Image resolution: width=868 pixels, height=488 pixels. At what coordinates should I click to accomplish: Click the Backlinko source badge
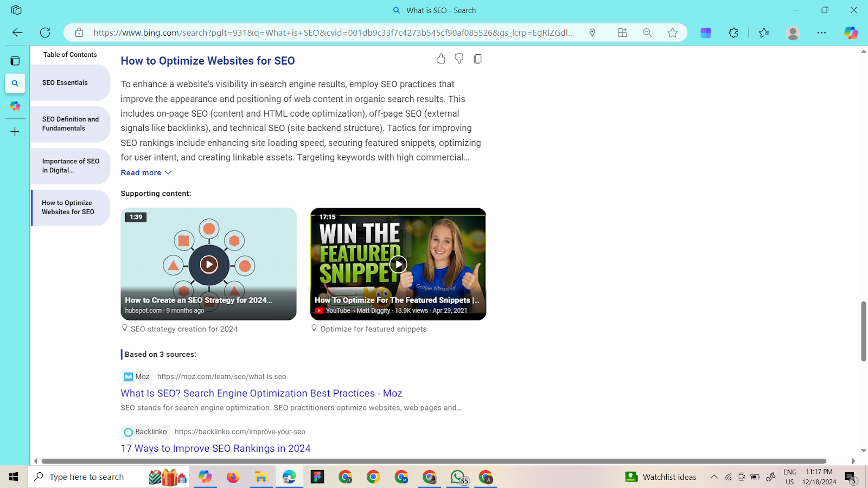[x=145, y=432]
